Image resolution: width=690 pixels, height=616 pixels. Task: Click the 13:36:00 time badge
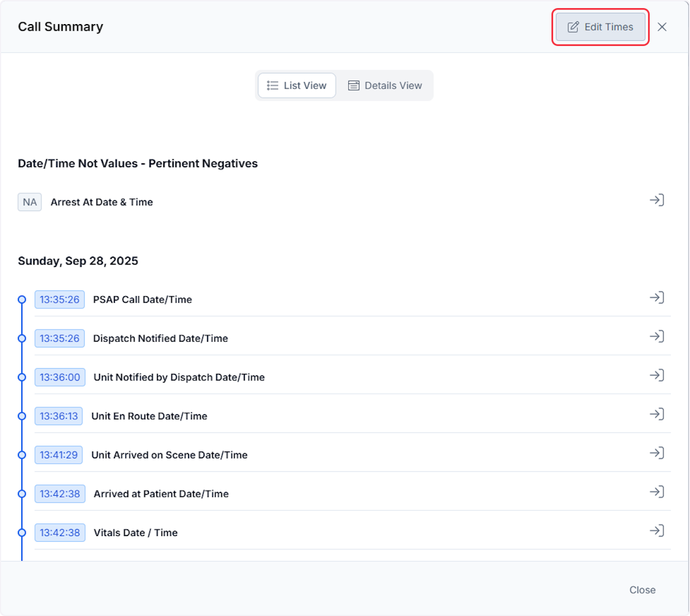pos(60,377)
